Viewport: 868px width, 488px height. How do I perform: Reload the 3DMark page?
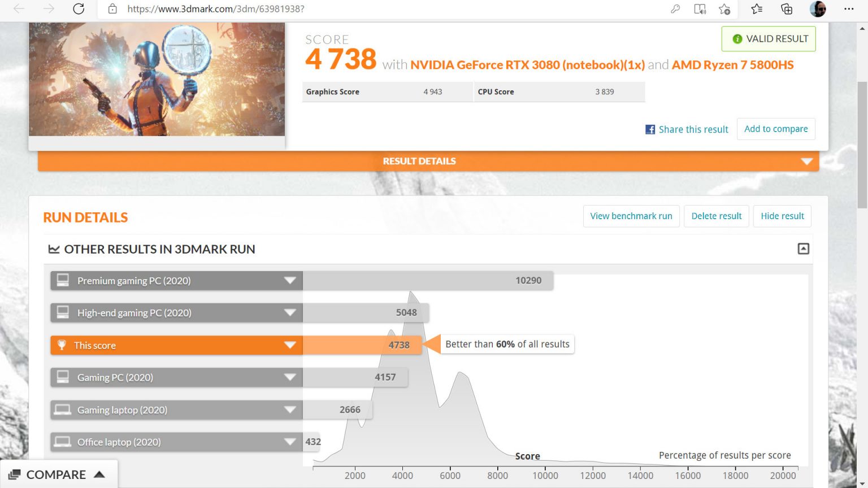79,9
